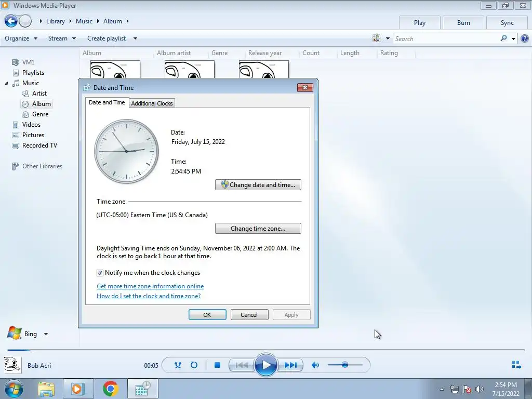Click the taskbar clock showing 2:54 PM
Viewport: 532px width, 399px height.
click(x=506, y=389)
